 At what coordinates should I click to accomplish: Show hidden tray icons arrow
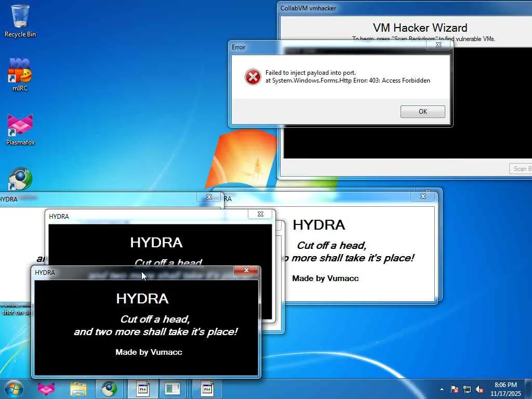pos(442,390)
